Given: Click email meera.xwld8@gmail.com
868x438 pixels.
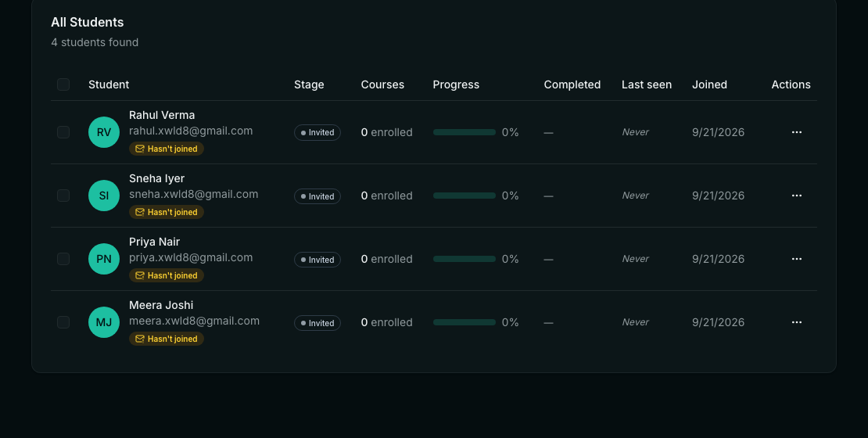Looking at the screenshot, I should point(194,321).
